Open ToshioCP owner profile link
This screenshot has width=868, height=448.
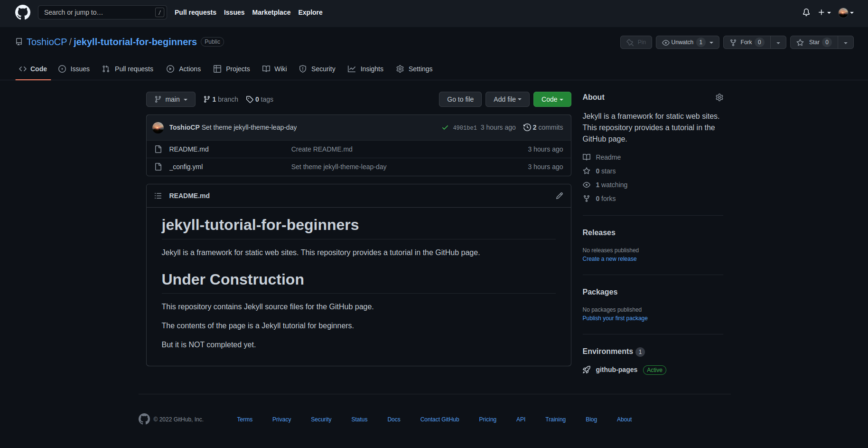pyautogui.click(x=47, y=42)
